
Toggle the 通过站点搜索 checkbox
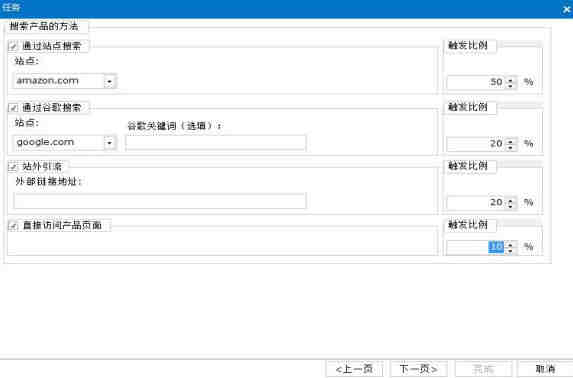click(13, 46)
